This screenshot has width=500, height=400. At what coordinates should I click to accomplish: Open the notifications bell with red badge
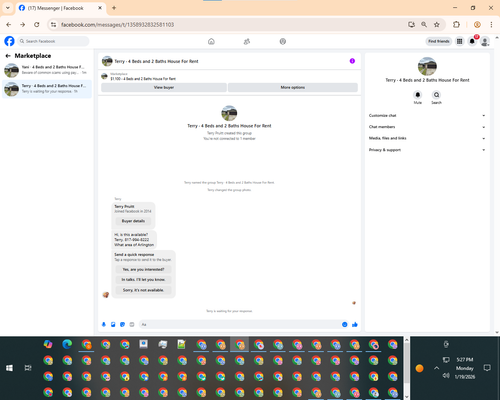tap(472, 41)
